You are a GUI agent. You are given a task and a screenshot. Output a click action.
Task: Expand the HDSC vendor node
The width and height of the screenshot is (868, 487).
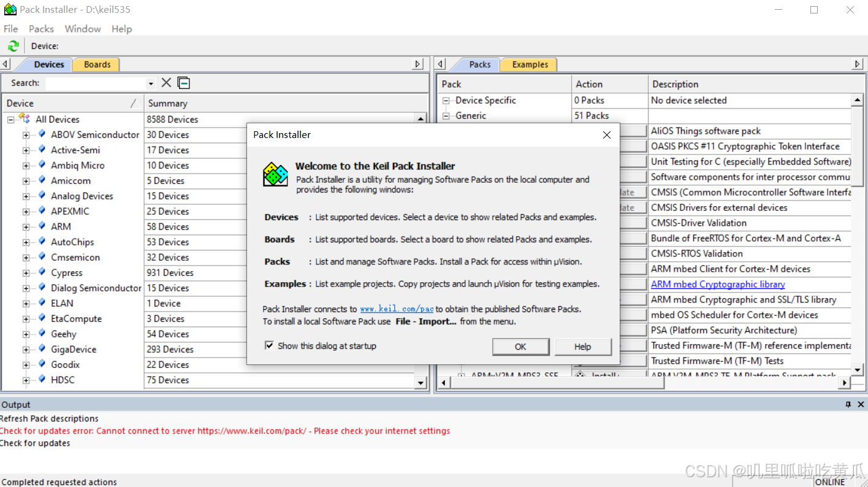pyautogui.click(x=26, y=380)
